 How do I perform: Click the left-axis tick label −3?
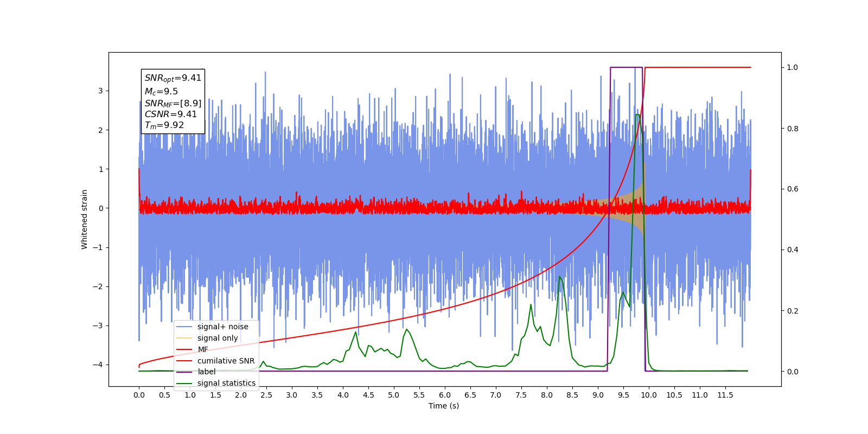(98, 325)
